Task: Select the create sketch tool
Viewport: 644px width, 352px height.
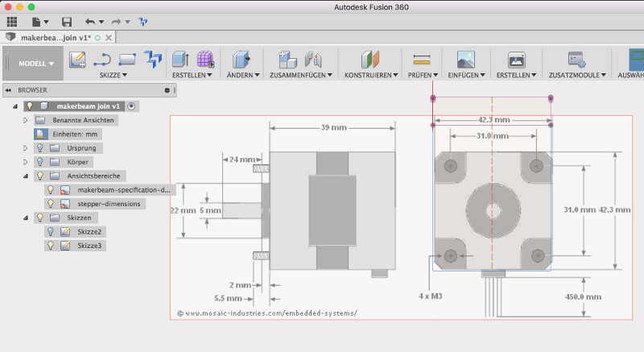Action: [x=78, y=59]
